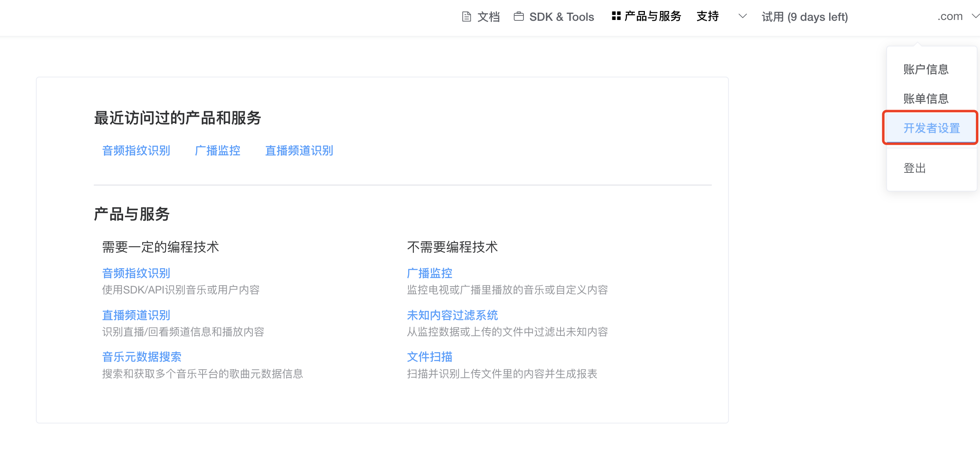The height and width of the screenshot is (450, 980).
Task: Collapse account dropdown chevron next to .com
Action: click(975, 16)
